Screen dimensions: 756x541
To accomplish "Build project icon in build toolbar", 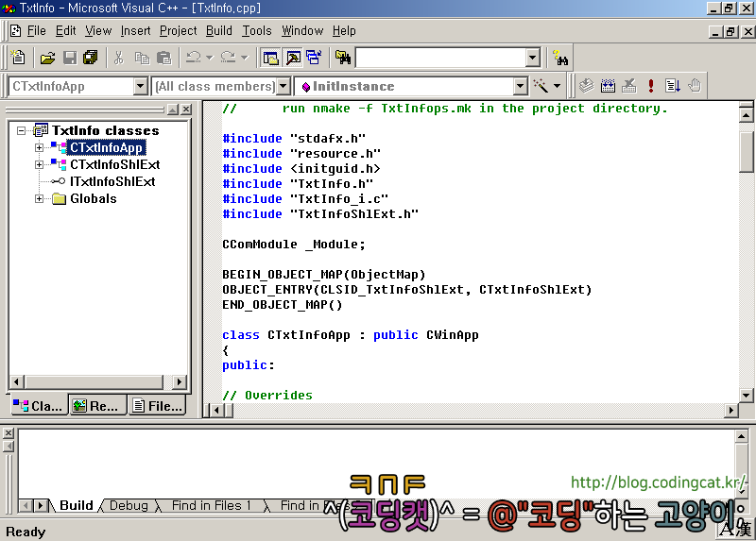I will tap(608, 86).
